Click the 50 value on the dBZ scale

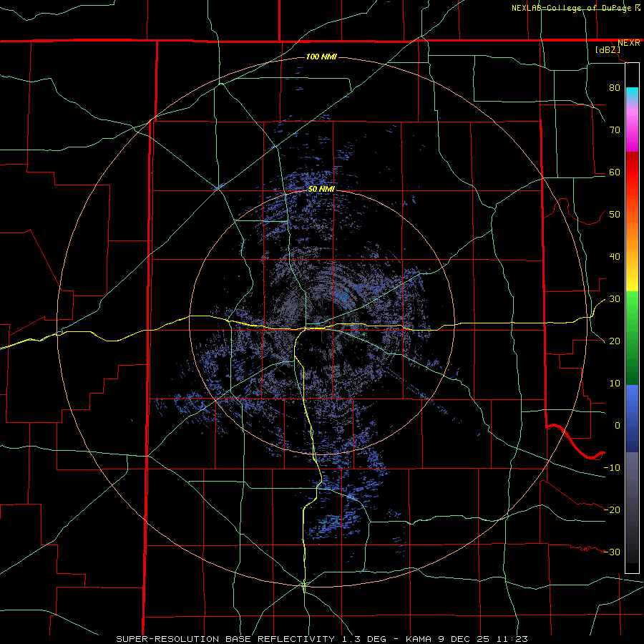[x=615, y=215]
